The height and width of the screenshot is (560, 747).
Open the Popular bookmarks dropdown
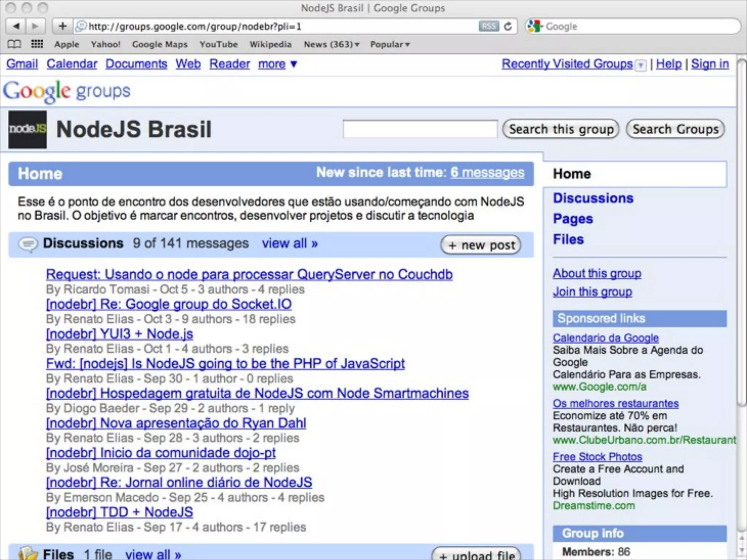click(390, 44)
